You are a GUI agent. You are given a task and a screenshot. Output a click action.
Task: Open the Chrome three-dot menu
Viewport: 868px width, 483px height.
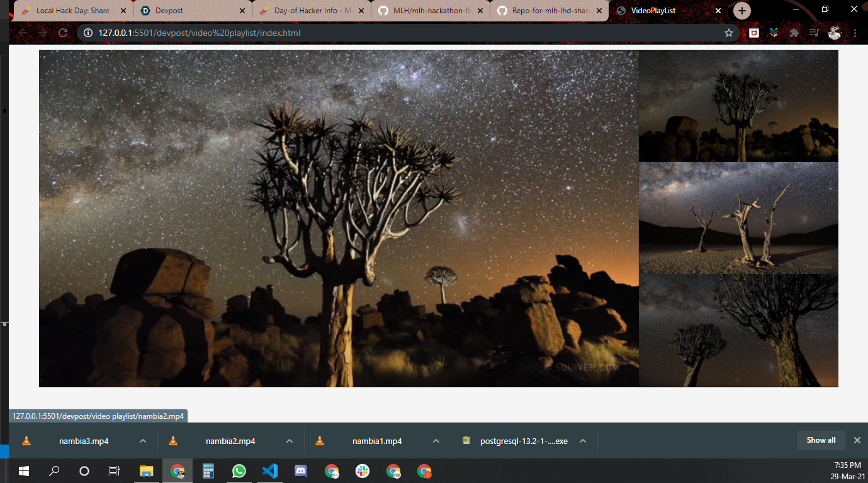point(855,33)
